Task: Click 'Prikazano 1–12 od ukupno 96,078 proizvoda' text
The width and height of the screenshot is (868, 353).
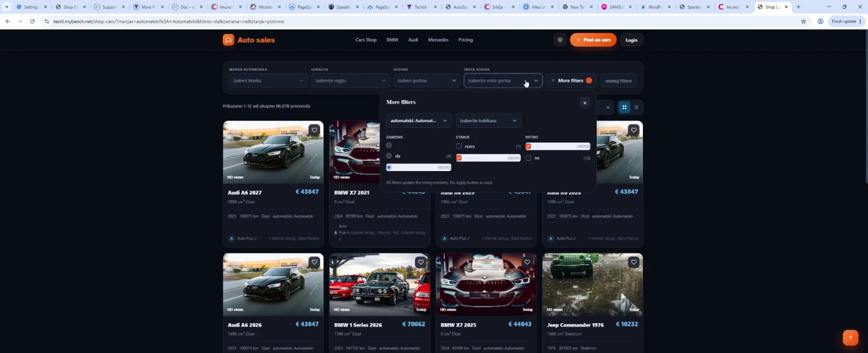Action: pyautogui.click(x=266, y=106)
